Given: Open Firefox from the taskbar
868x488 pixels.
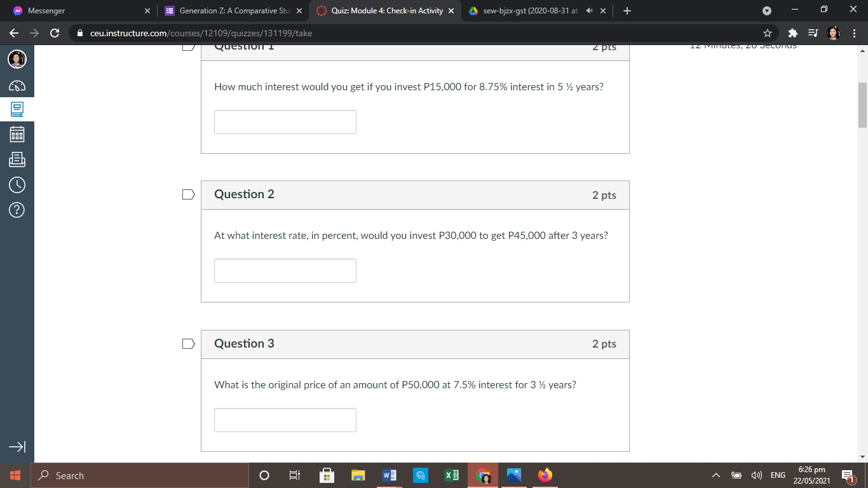Looking at the screenshot, I should [545, 475].
